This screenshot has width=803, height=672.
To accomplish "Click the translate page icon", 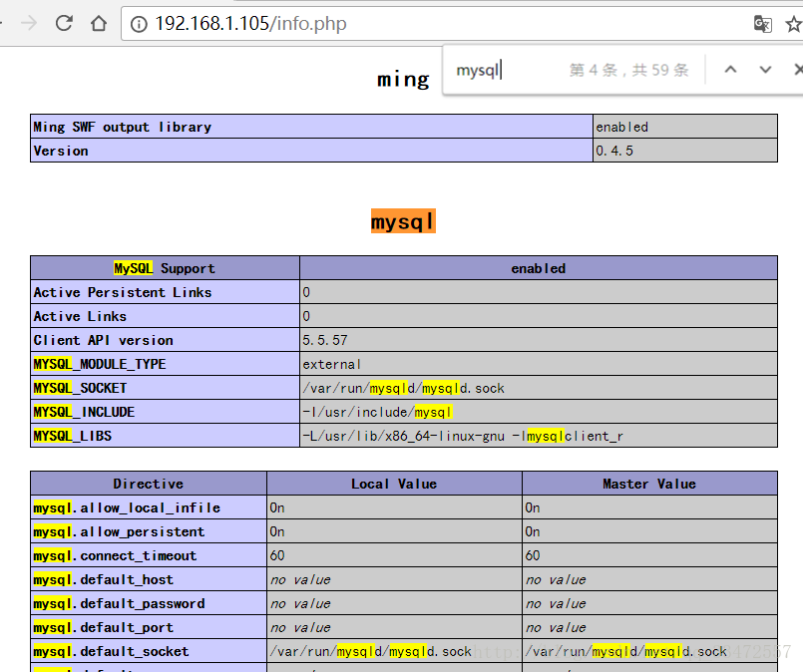I will point(762,24).
